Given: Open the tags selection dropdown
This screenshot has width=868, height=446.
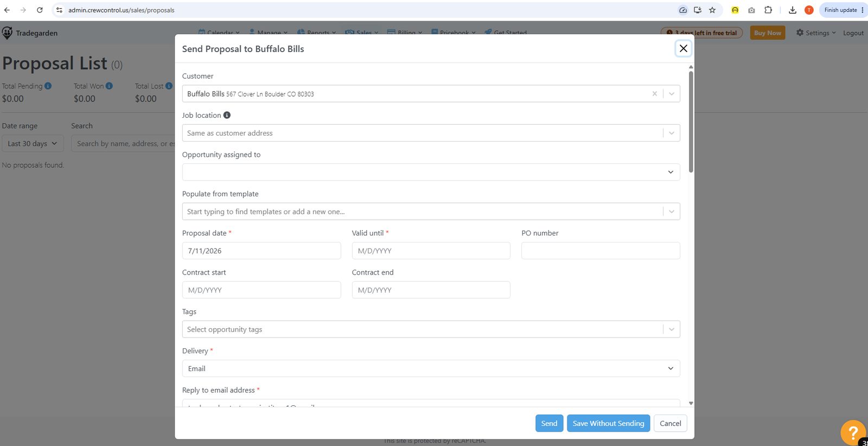Looking at the screenshot, I should 431,329.
